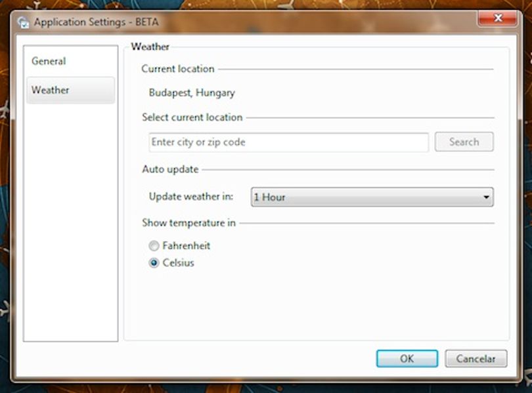Click the Fahrenheit text label
The height and width of the screenshot is (393, 532).
click(x=187, y=245)
